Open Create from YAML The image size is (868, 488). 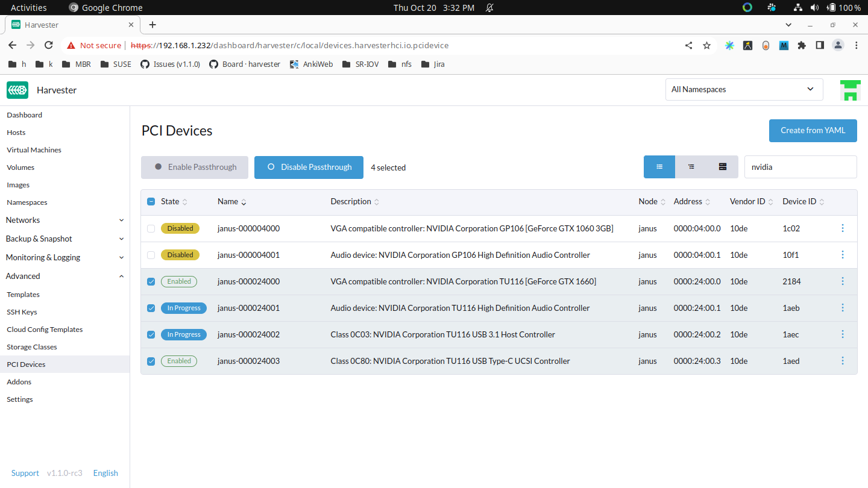click(x=813, y=130)
